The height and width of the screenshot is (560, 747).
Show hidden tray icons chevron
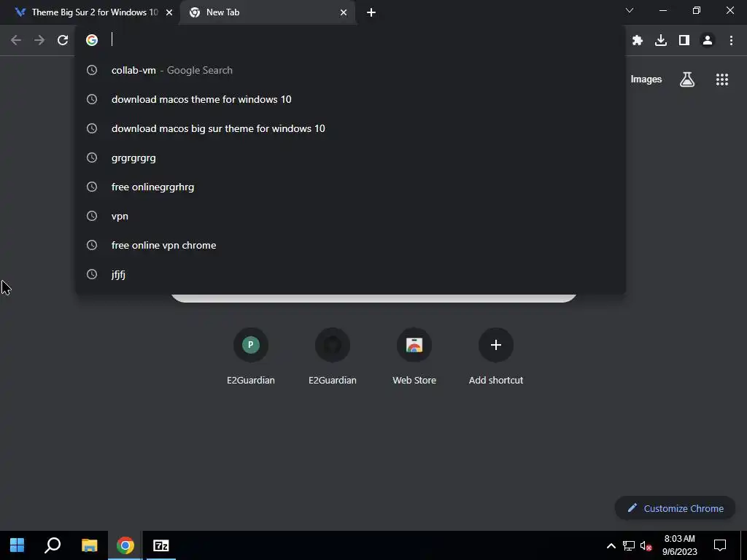(611, 545)
